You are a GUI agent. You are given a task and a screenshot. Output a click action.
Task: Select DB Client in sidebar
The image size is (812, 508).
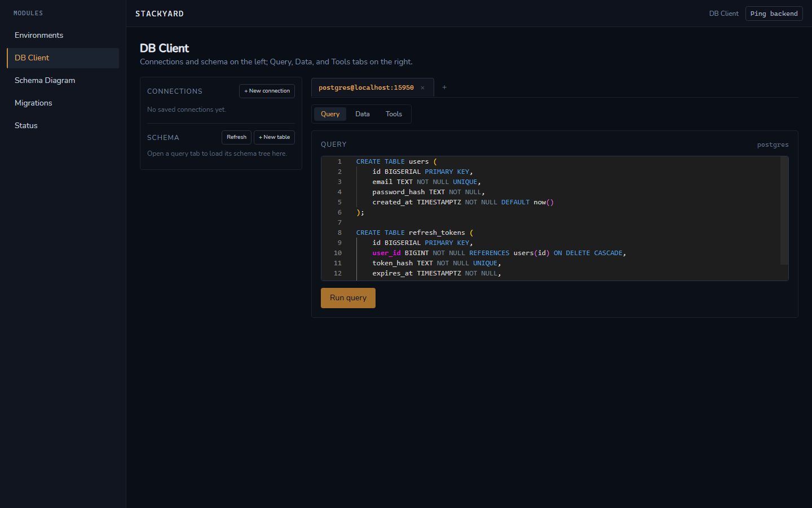[63, 58]
